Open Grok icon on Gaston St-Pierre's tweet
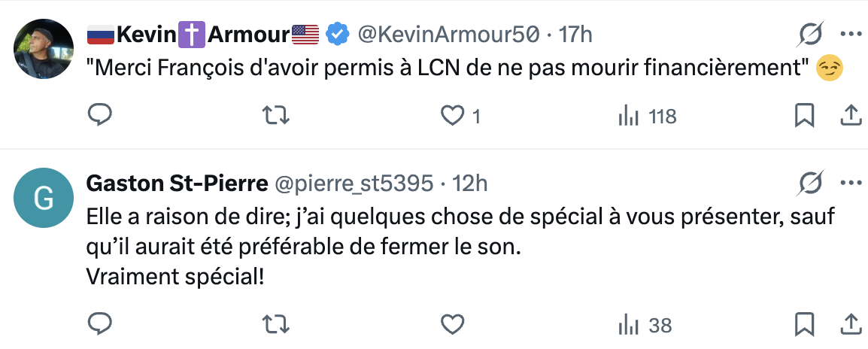 (x=811, y=183)
